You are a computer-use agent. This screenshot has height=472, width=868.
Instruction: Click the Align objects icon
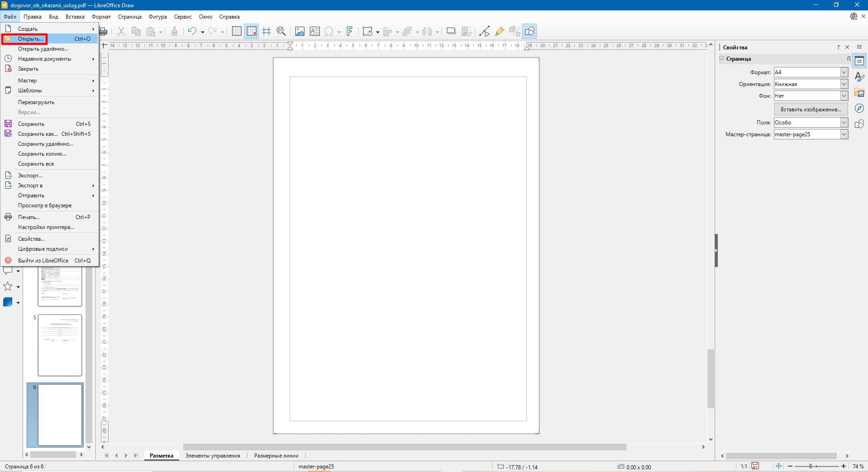click(387, 31)
